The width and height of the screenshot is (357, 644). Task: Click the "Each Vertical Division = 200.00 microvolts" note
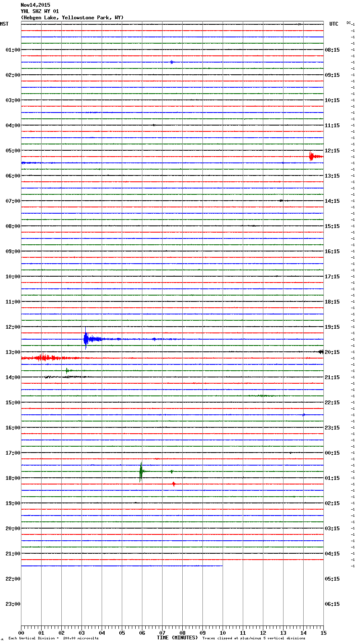(53, 639)
